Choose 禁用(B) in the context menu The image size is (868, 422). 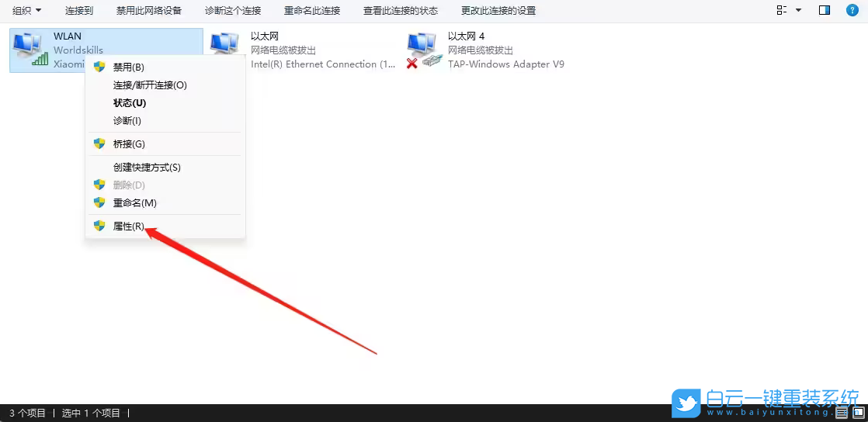tap(165, 67)
